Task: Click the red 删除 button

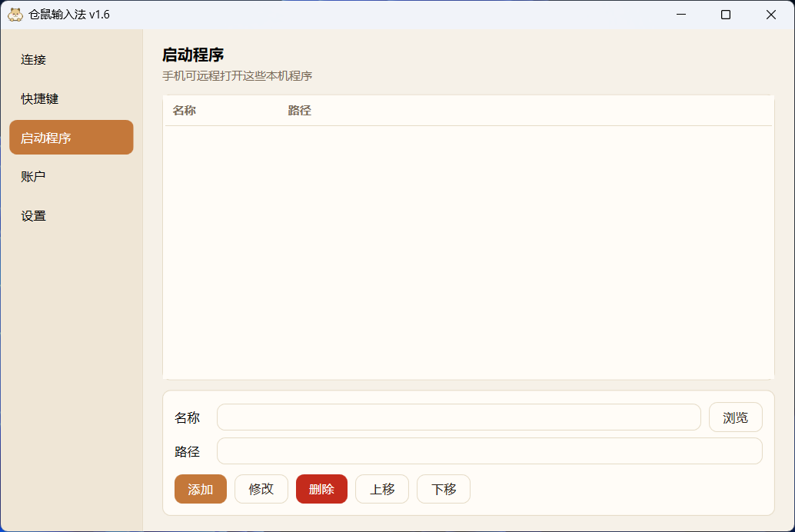Action: pos(321,489)
